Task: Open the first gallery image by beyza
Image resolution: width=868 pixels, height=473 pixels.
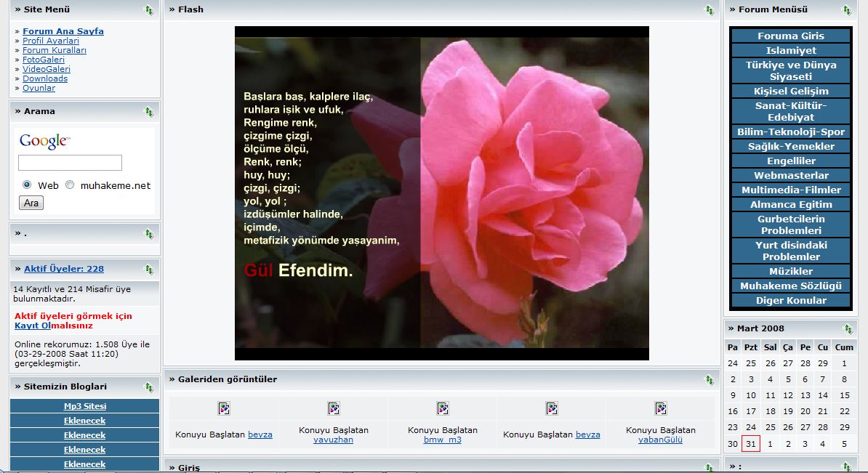Action: point(224,408)
